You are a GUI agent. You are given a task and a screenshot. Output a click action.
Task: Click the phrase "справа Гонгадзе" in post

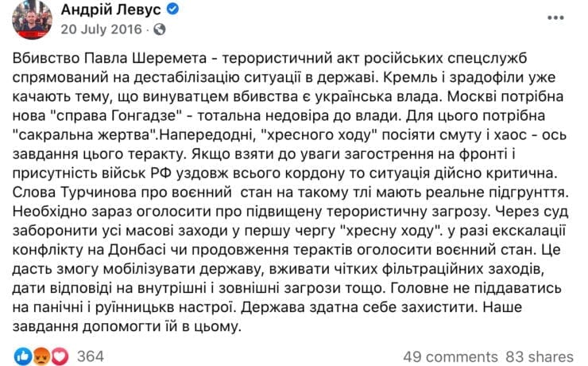(116, 115)
